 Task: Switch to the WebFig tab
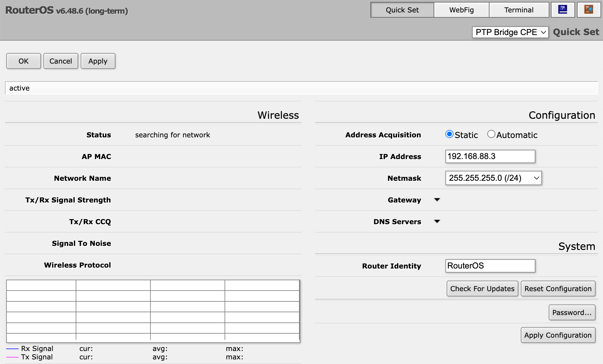(x=461, y=10)
